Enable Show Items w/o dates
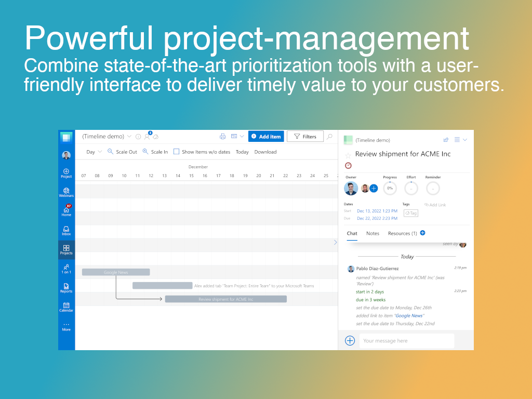532x399 pixels. click(176, 152)
